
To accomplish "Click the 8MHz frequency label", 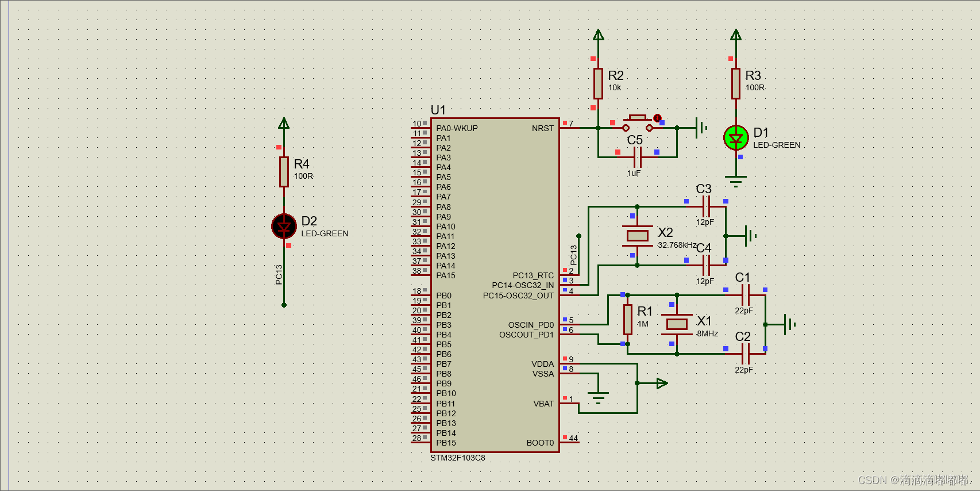I will pos(708,334).
